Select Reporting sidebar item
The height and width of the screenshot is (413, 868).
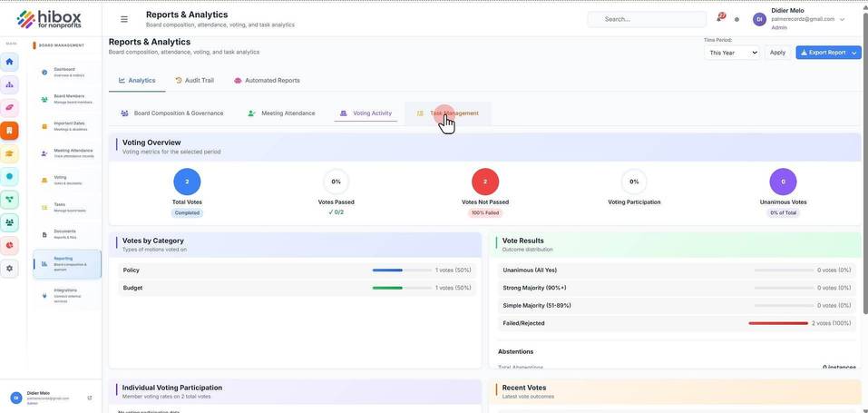(67, 264)
